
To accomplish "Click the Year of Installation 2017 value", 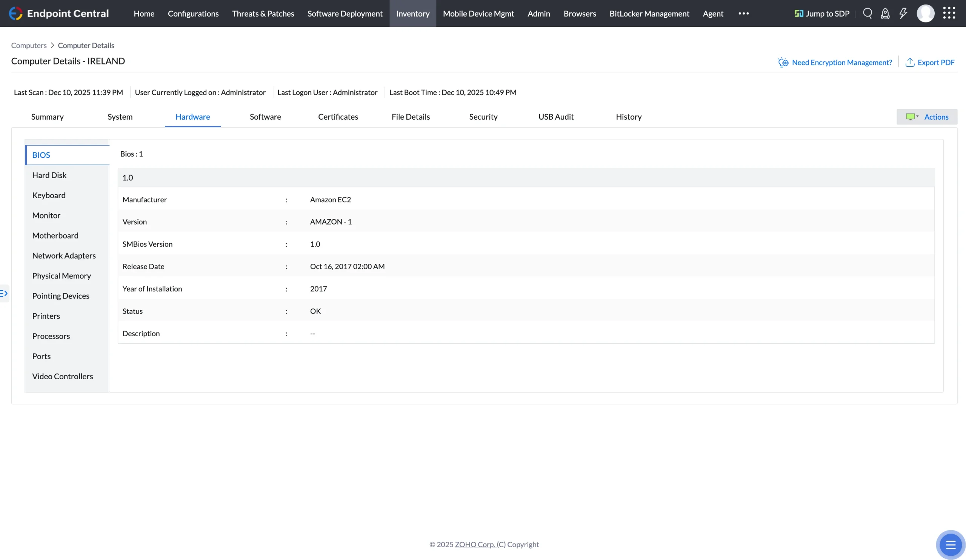I will click(x=318, y=289).
